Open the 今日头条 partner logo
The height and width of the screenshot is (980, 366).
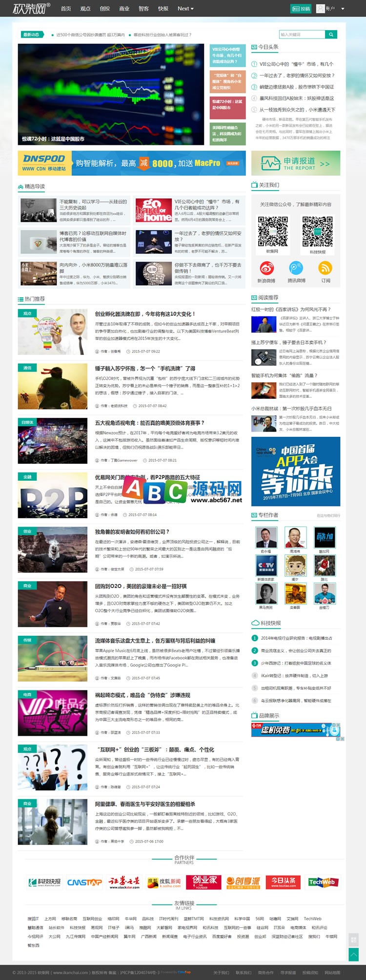284,882
